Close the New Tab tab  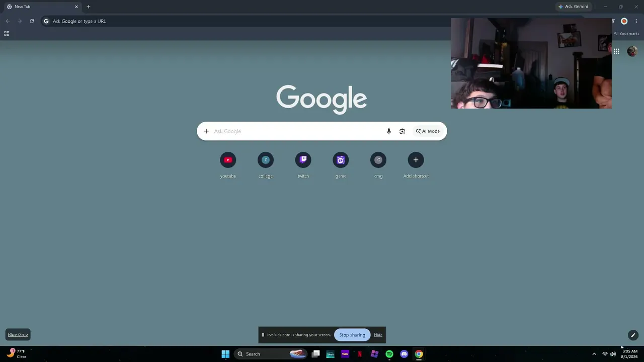tap(76, 7)
